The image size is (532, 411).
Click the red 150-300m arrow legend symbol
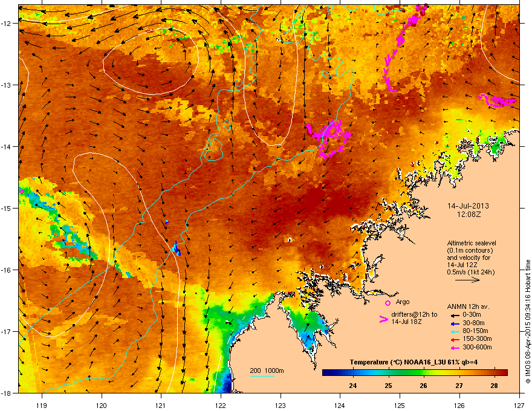point(455,340)
